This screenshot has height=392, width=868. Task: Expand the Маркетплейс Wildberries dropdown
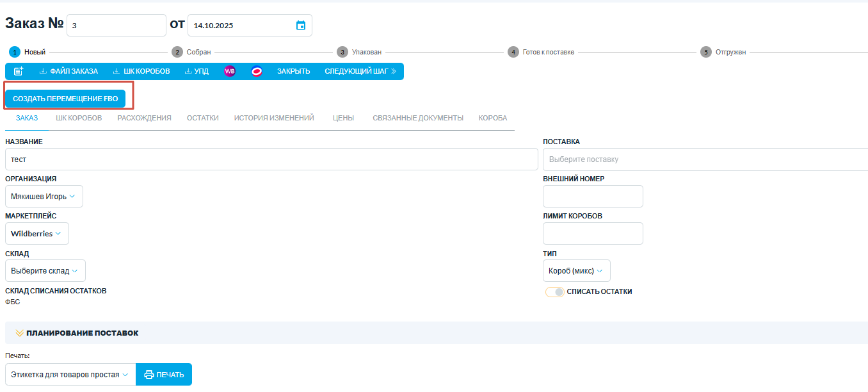tap(36, 234)
